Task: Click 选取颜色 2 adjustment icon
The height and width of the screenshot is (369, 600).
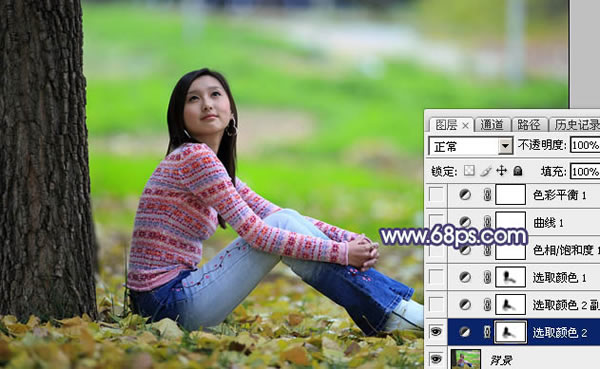Action: 465,332
